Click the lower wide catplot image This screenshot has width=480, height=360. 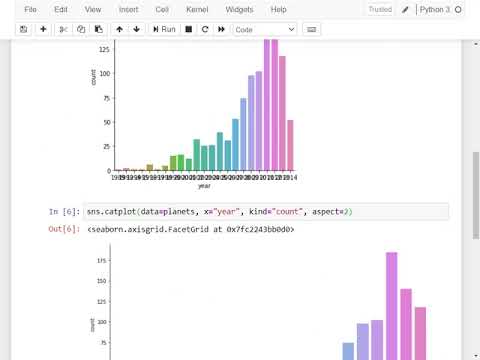[260, 302]
